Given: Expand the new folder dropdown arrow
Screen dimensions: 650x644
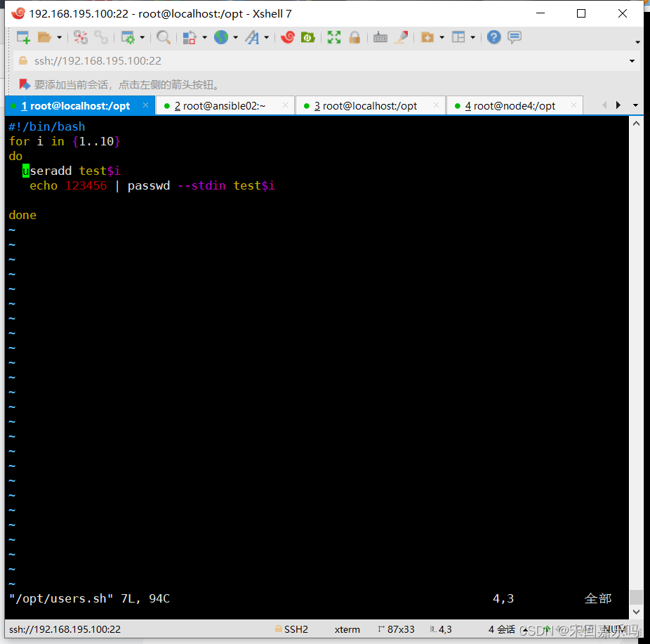Looking at the screenshot, I should click(442, 38).
